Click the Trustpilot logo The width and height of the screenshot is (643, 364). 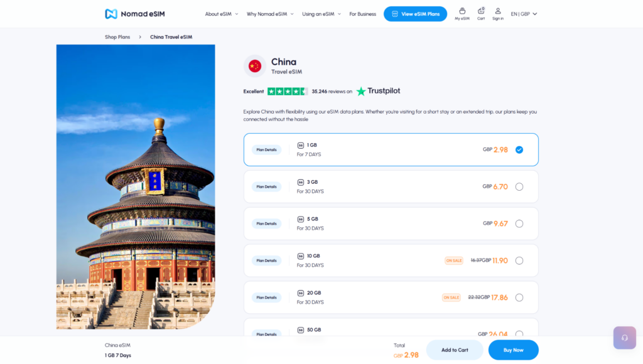point(378,91)
